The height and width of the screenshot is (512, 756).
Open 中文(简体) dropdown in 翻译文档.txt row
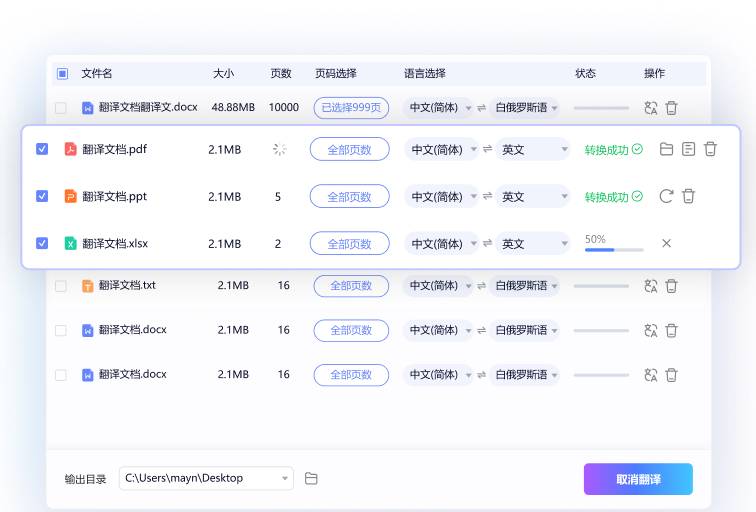pyautogui.click(x=438, y=286)
